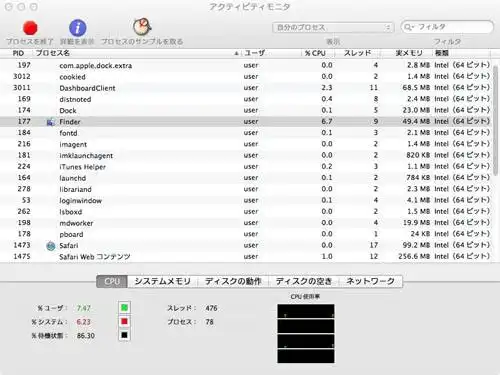This screenshot has width=500, height=375.
Task: Click the green user CPU color swatch
Action: click(x=124, y=308)
